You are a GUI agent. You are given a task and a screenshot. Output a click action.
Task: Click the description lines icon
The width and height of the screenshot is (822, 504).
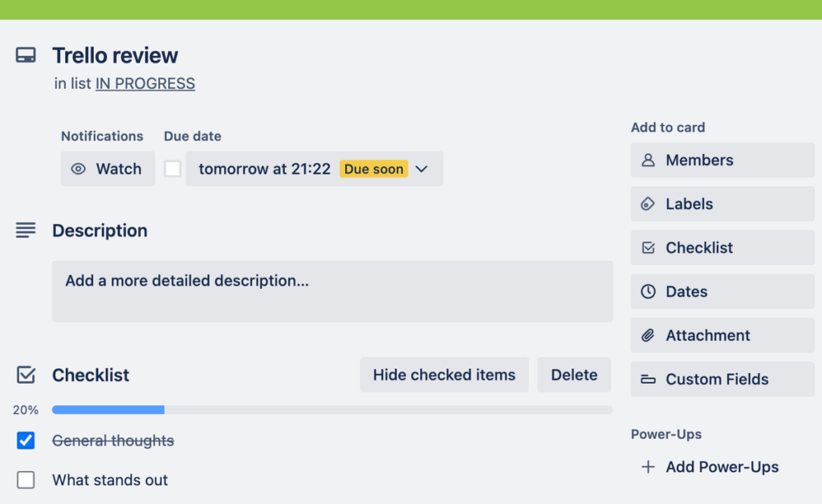tap(25, 230)
